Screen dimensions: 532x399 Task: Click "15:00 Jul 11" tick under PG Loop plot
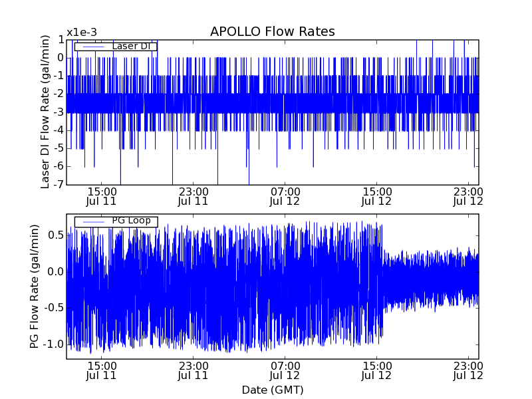tap(102, 371)
